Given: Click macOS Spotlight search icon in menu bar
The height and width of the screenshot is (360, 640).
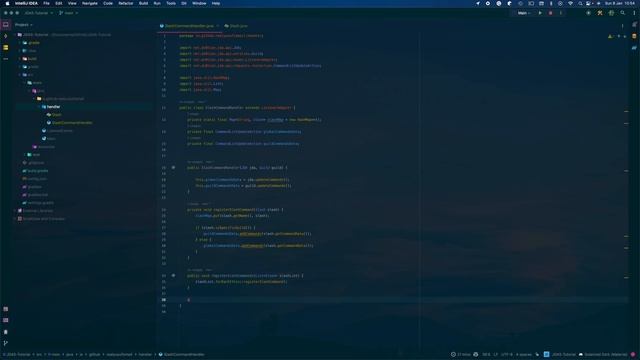Looking at the screenshot, I should pos(580,3).
